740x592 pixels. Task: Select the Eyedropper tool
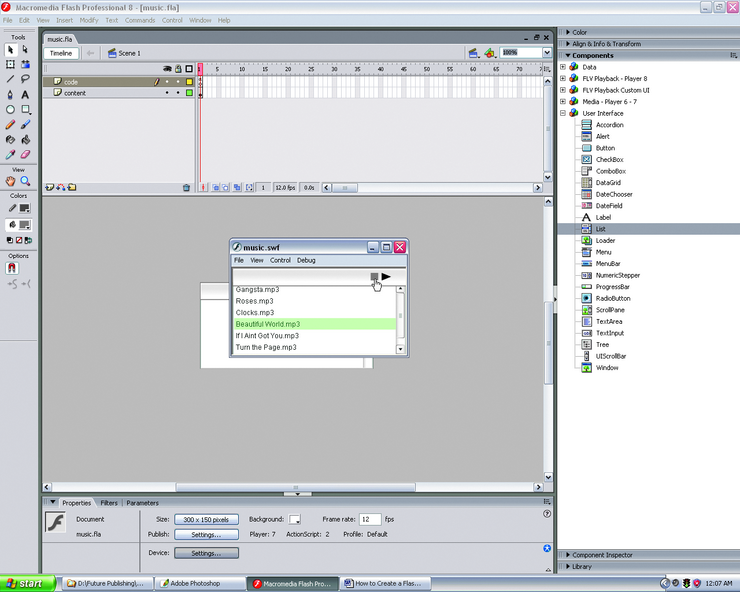pos(10,154)
